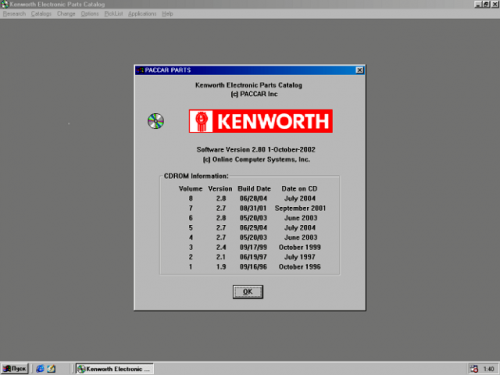Image resolution: width=500 pixels, height=375 pixels.
Task: Click the second quick launch icon beside Internet Explorer
Action: 51,369
